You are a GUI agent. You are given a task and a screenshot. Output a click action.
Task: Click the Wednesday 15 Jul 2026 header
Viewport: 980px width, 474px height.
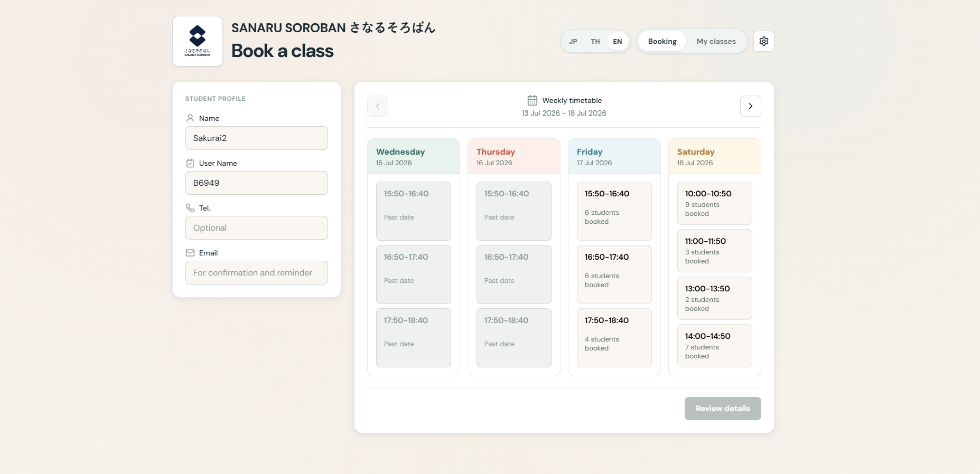pyautogui.click(x=414, y=157)
